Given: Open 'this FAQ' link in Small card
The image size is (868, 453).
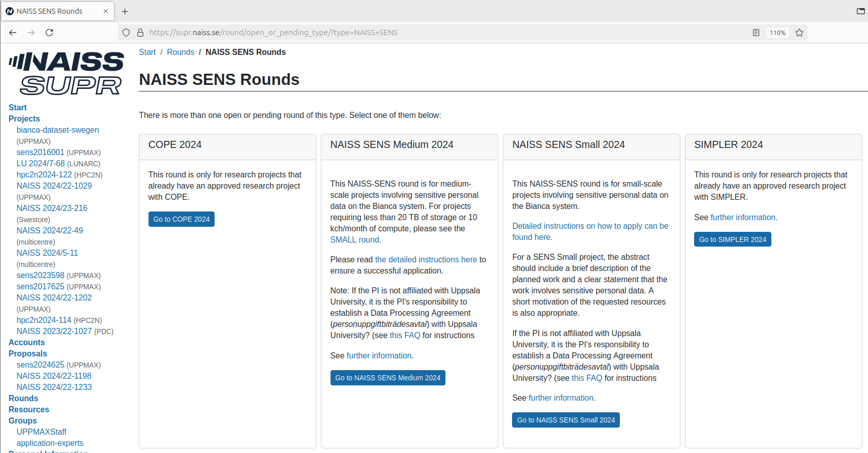Looking at the screenshot, I should tap(587, 378).
